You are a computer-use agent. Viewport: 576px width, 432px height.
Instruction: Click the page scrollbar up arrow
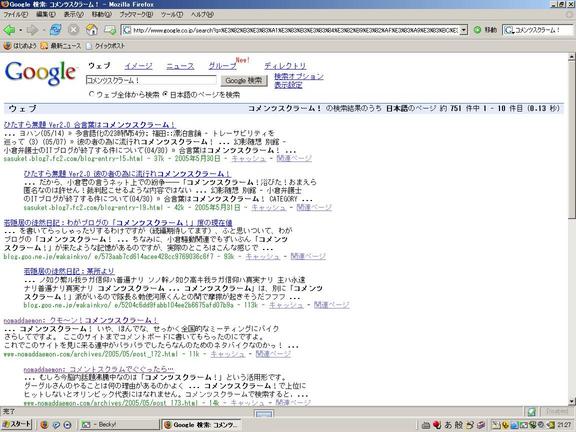[572, 57]
